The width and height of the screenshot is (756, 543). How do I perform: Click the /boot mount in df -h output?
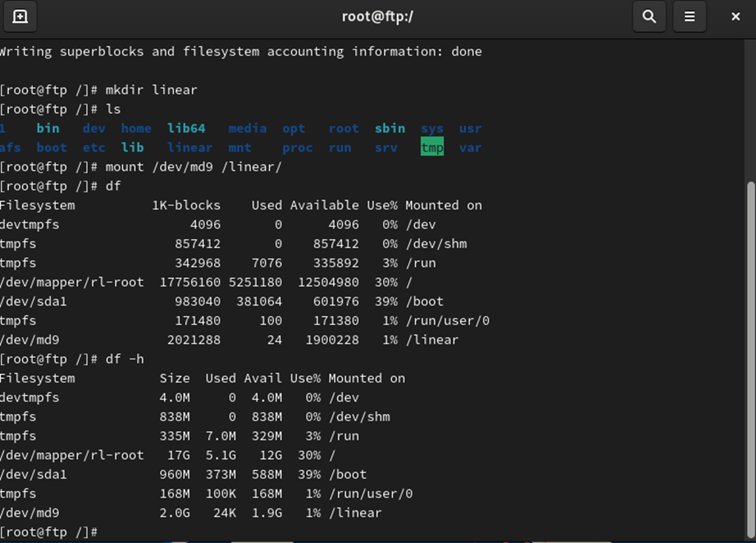point(347,474)
